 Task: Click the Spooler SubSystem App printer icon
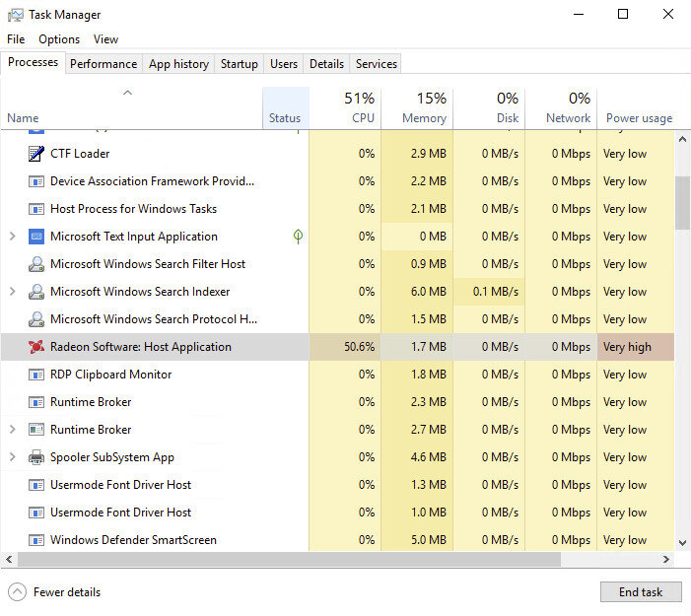click(36, 457)
